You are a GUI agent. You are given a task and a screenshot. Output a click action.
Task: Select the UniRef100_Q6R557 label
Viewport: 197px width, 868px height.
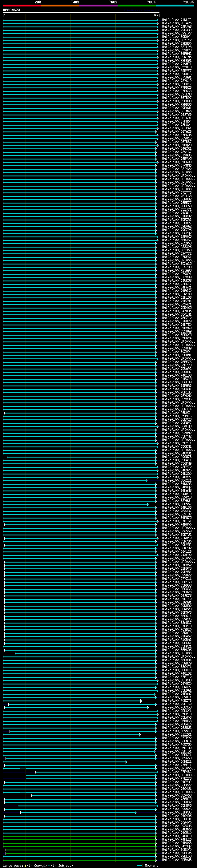coord(177,504)
